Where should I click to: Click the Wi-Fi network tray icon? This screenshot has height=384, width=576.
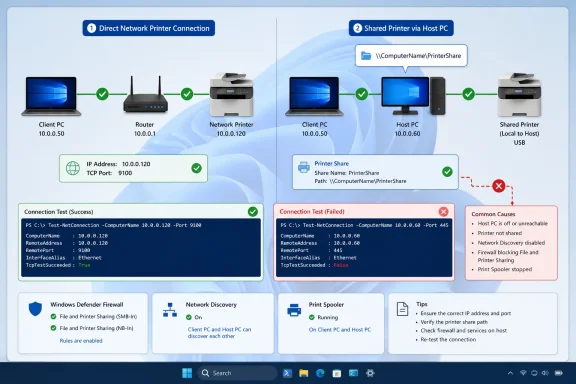[x=523, y=373]
